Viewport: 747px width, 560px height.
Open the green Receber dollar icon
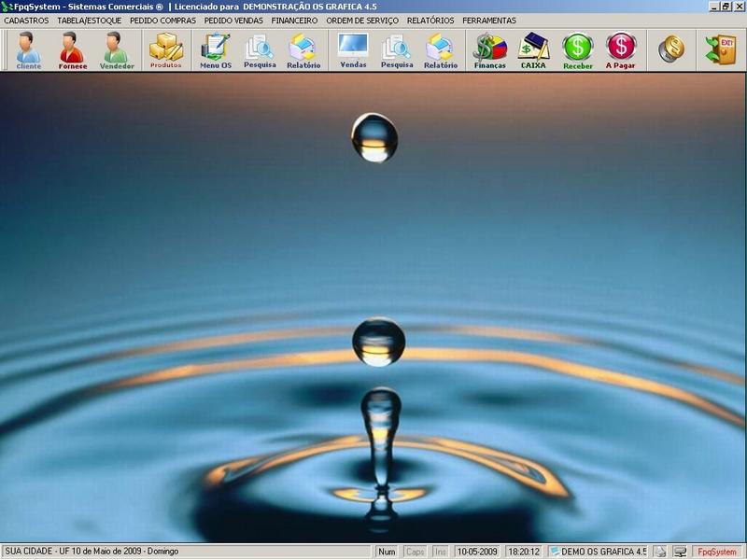coord(577,50)
